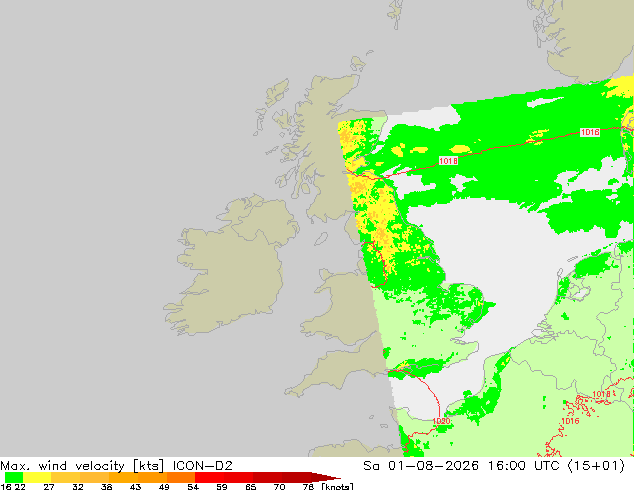Click the '1018' isobar label over the North Sea
Screen dimensions: 634x490
coord(448,161)
